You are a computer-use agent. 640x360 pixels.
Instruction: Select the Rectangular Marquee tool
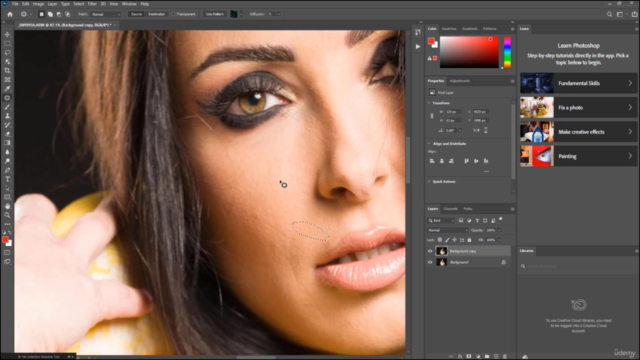click(7, 44)
